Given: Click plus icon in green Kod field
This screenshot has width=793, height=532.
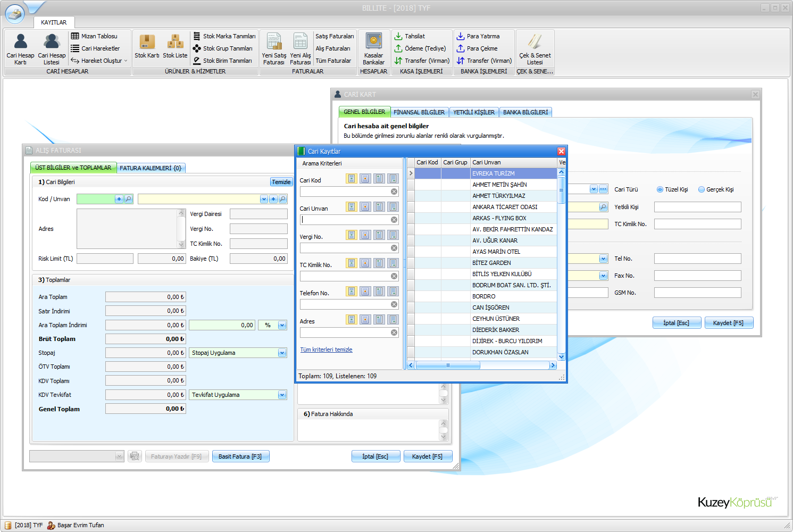Looking at the screenshot, I should [119, 199].
